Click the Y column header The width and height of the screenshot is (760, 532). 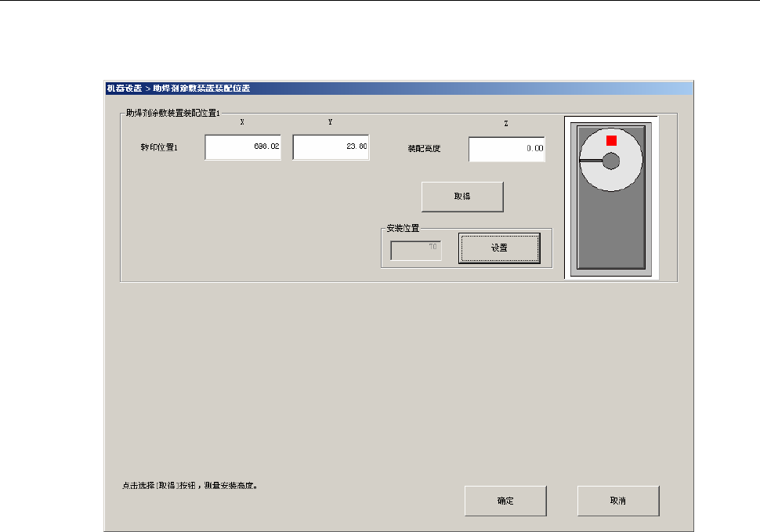click(x=330, y=122)
